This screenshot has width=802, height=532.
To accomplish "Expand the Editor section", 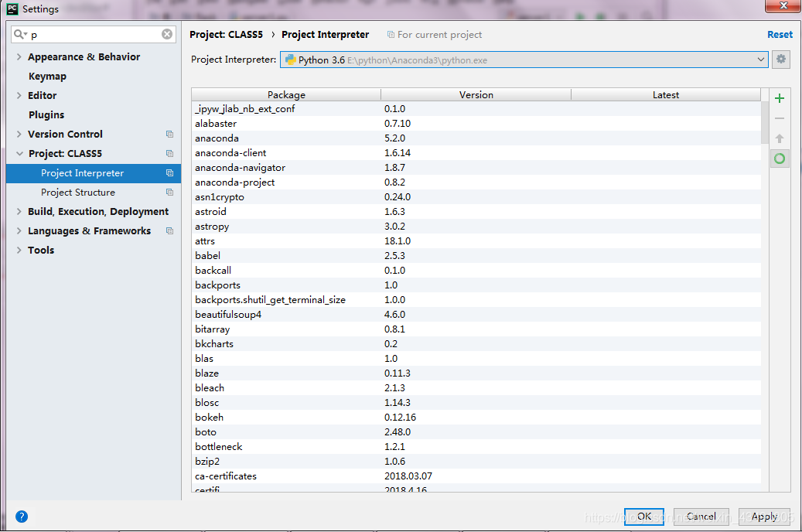I will click(x=19, y=96).
